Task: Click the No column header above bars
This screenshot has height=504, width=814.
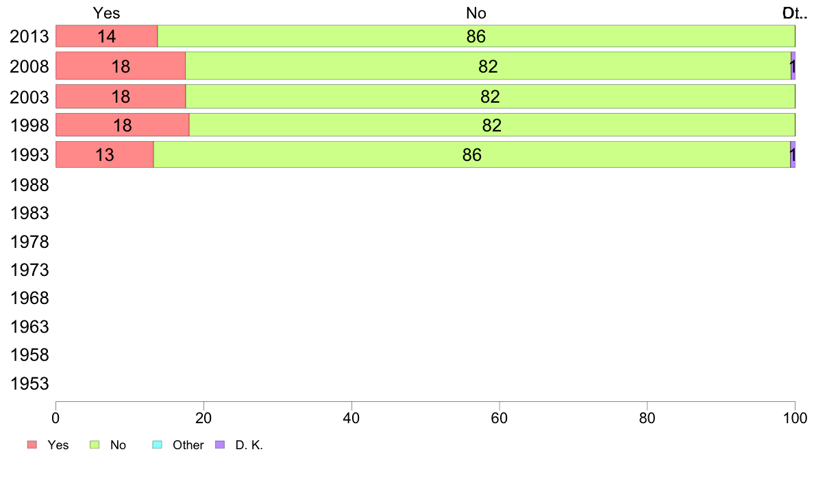Action: tap(476, 13)
